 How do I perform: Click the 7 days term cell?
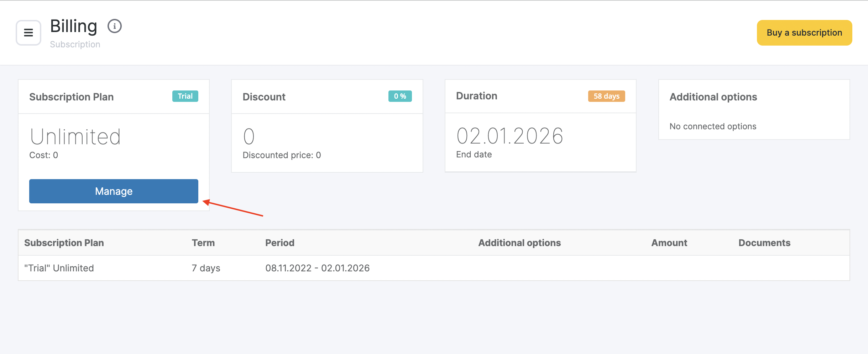(x=206, y=268)
